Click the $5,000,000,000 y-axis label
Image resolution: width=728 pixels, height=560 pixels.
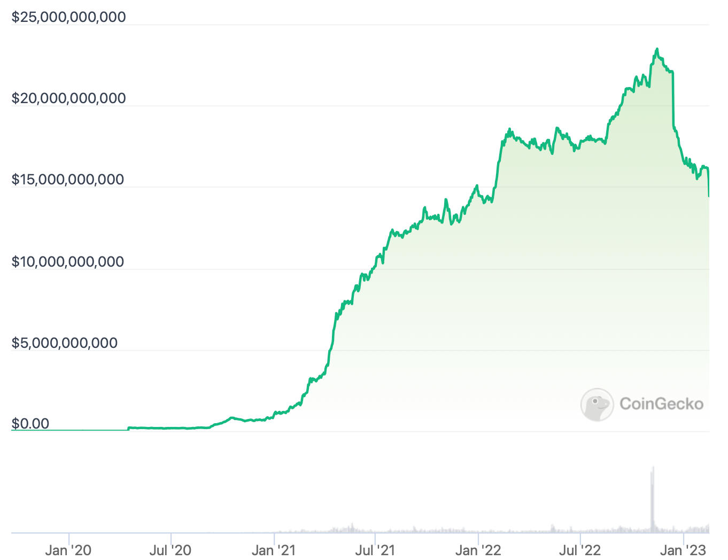click(65, 343)
